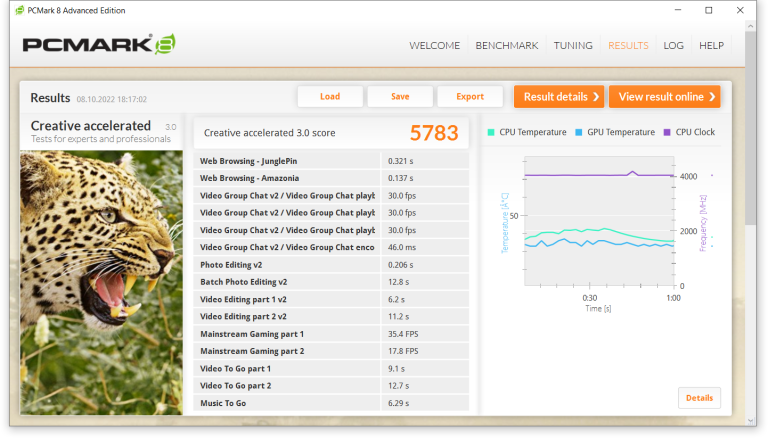
Task: Click the PCMark 8 logo
Action: tap(99, 44)
